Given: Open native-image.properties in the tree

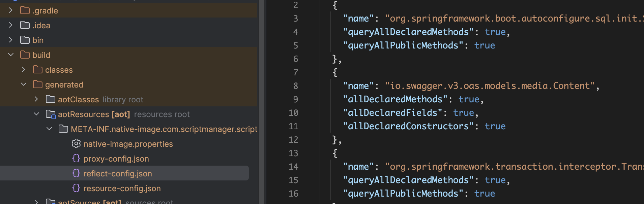Looking at the screenshot, I should [x=128, y=144].
